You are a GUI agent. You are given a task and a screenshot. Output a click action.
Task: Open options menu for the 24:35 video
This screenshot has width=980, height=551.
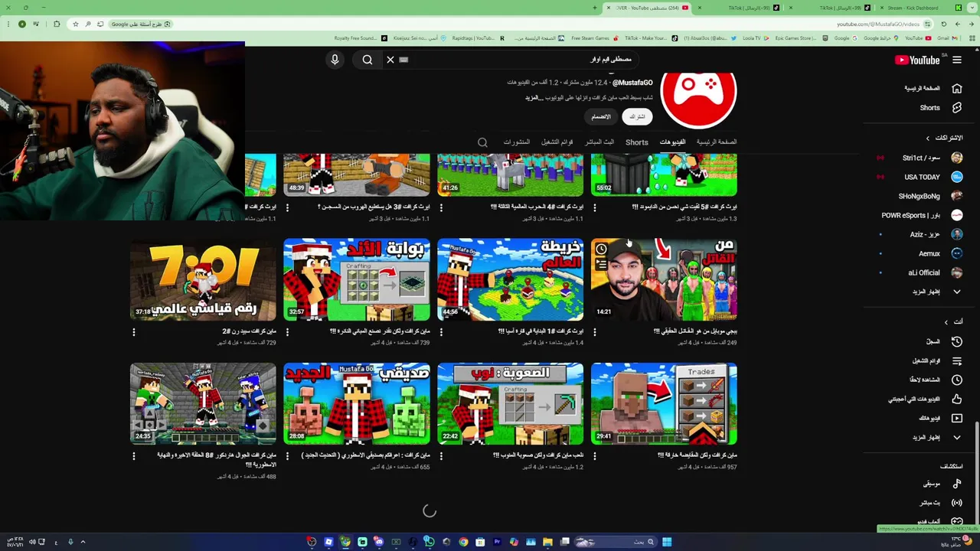click(x=134, y=455)
